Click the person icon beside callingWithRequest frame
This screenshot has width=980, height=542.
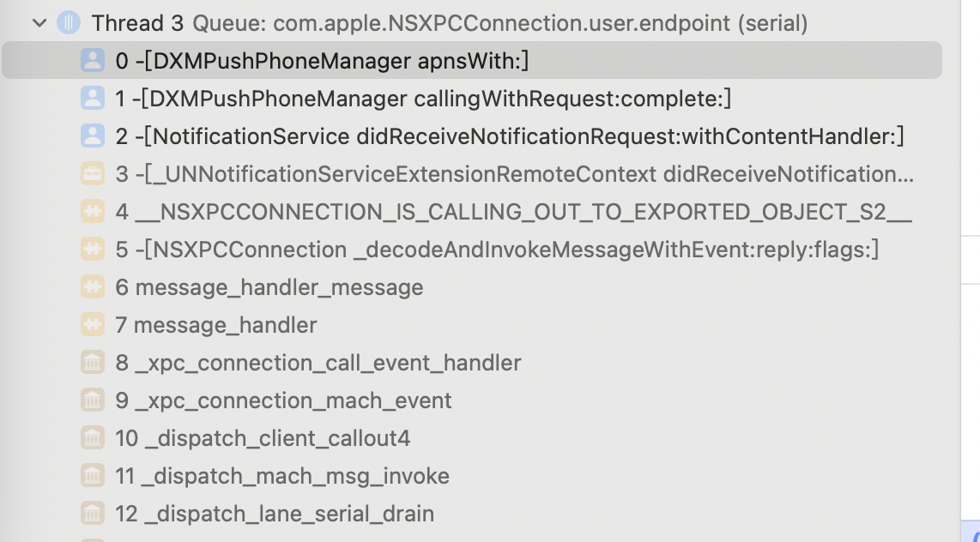[92, 99]
